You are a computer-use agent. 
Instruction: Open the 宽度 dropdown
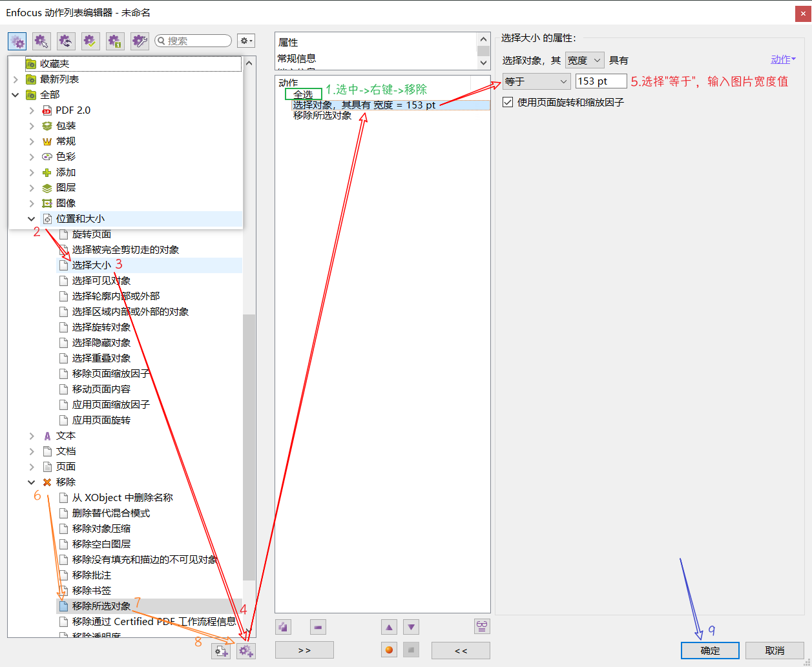pyautogui.click(x=585, y=60)
